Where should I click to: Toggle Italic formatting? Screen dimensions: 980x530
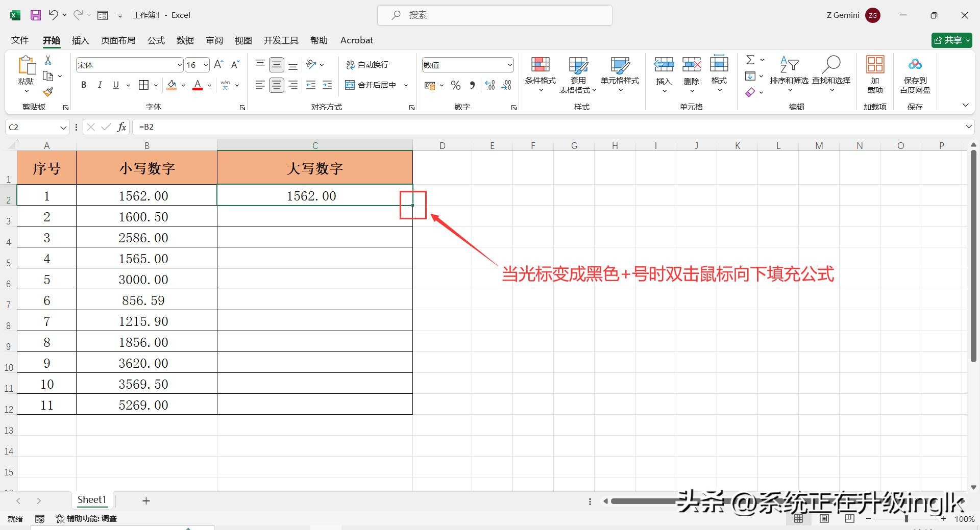pyautogui.click(x=100, y=85)
